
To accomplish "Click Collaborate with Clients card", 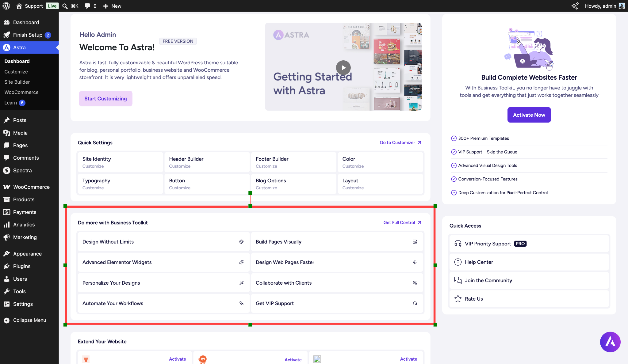I will (337, 283).
